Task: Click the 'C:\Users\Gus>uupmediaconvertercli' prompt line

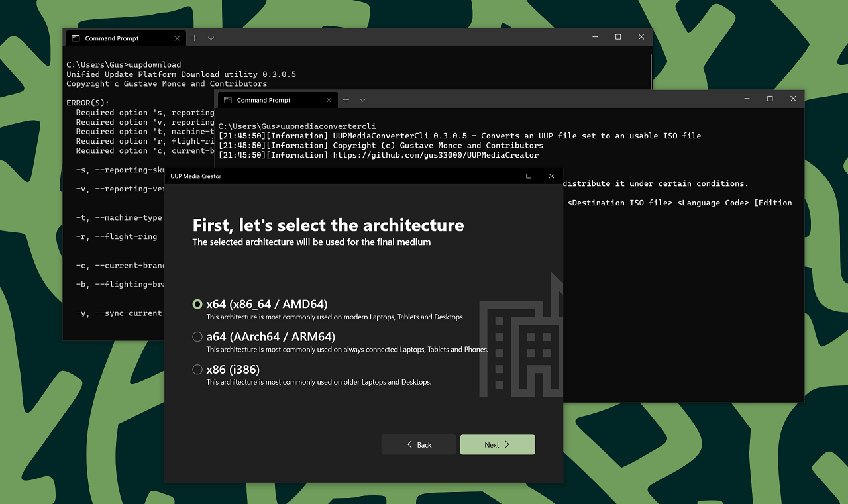Action: [297, 126]
